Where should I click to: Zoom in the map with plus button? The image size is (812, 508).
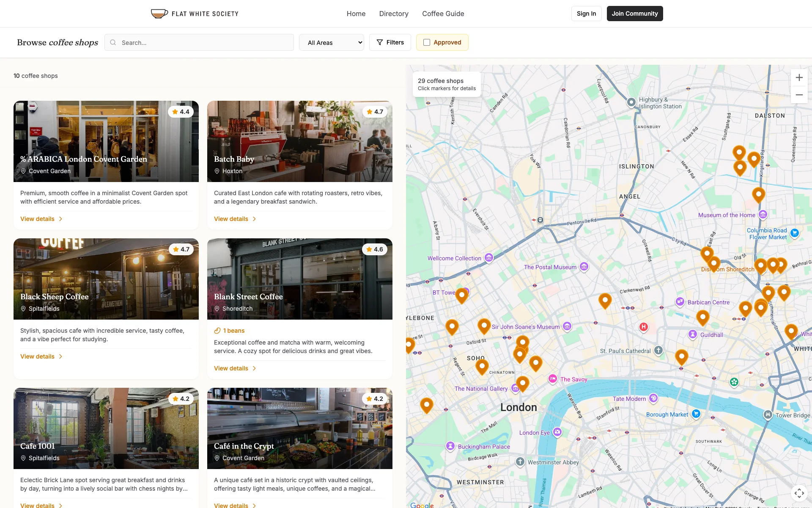point(799,77)
